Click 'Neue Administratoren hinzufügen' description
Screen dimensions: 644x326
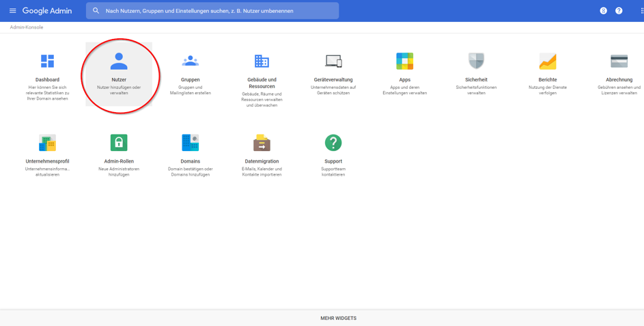[119, 172]
